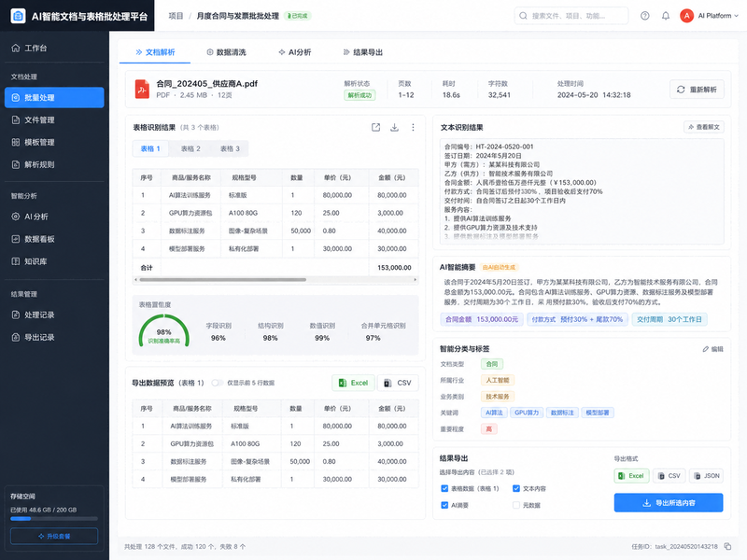Switch to the 数据清洗 tab
The height and width of the screenshot is (560, 747).
tap(226, 52)
